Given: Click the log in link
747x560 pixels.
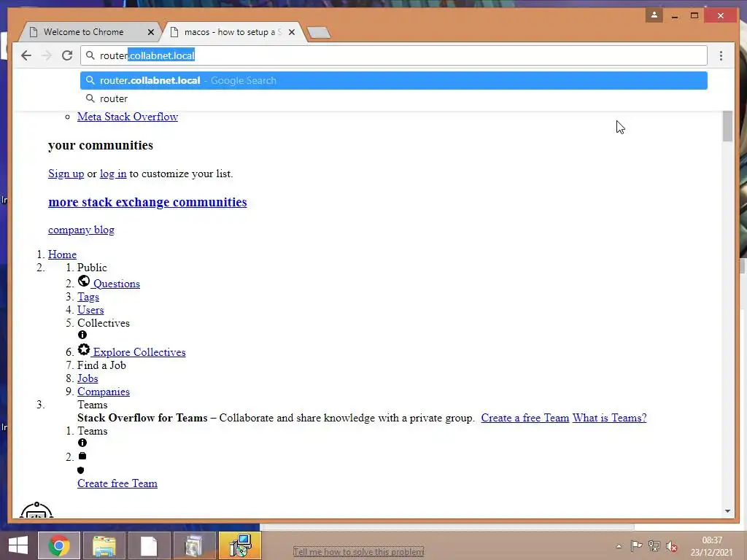Looking at the screenshot, I should (x=113, y=174).
